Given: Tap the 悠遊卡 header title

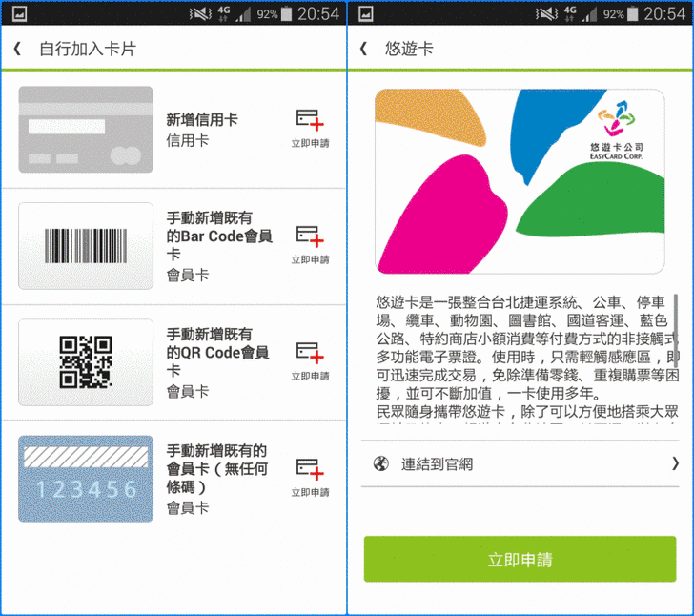Looking at the screenshot, I should point(409,49).
